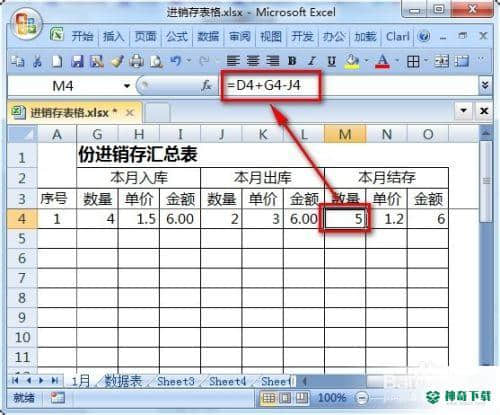The height and width of the screenshot is (415, 500).
Task: Click the fx insert function icon
Action: click(x=207, y=86)
